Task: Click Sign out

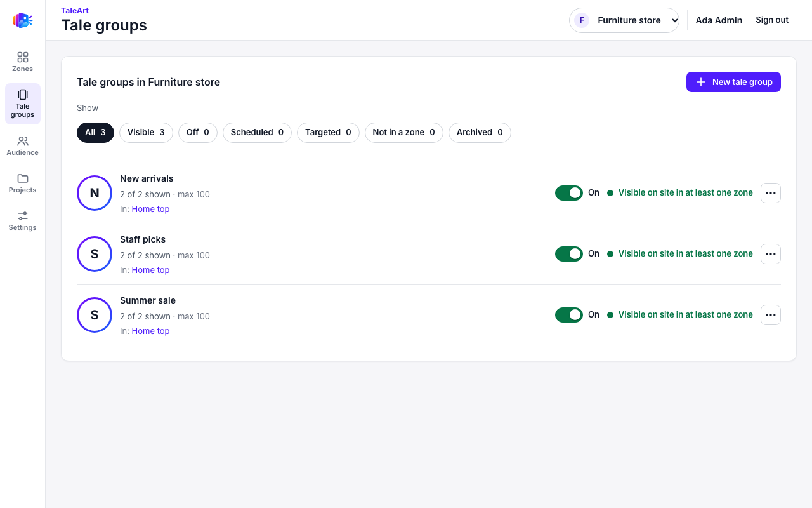Action: tap(772, 20)
